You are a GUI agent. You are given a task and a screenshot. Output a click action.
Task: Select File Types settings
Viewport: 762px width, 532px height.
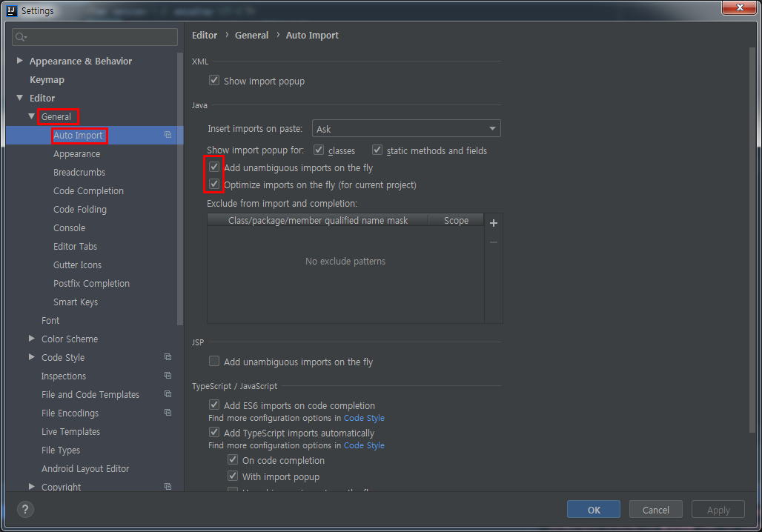(x=61, y=450)
